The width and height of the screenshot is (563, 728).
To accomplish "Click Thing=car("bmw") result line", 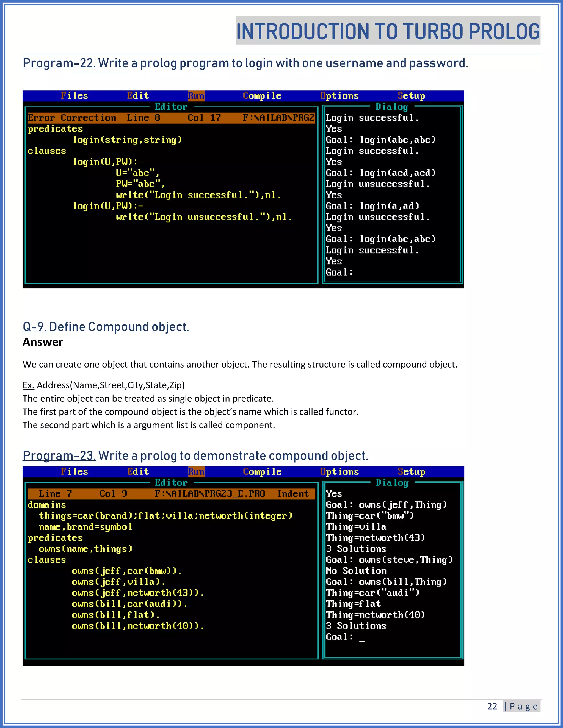I will coord(370,516).
